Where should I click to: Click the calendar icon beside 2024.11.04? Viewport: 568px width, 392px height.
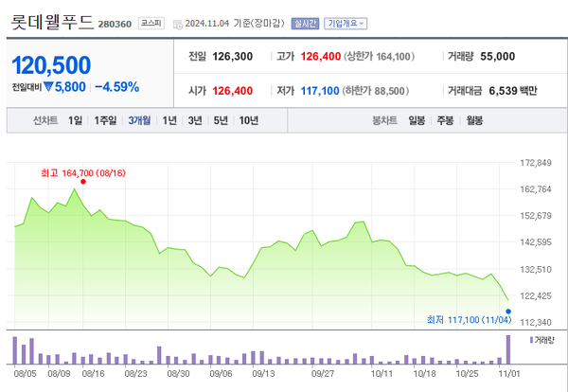178,25
